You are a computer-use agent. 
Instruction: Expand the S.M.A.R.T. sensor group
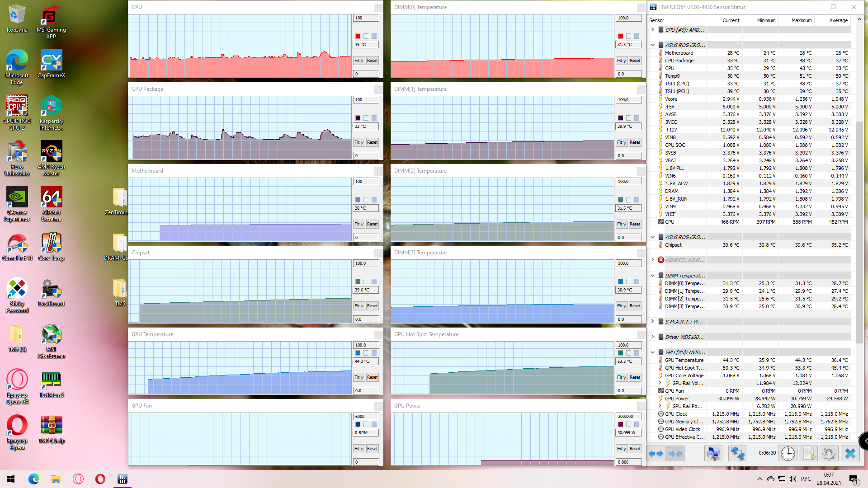(652, 322)
